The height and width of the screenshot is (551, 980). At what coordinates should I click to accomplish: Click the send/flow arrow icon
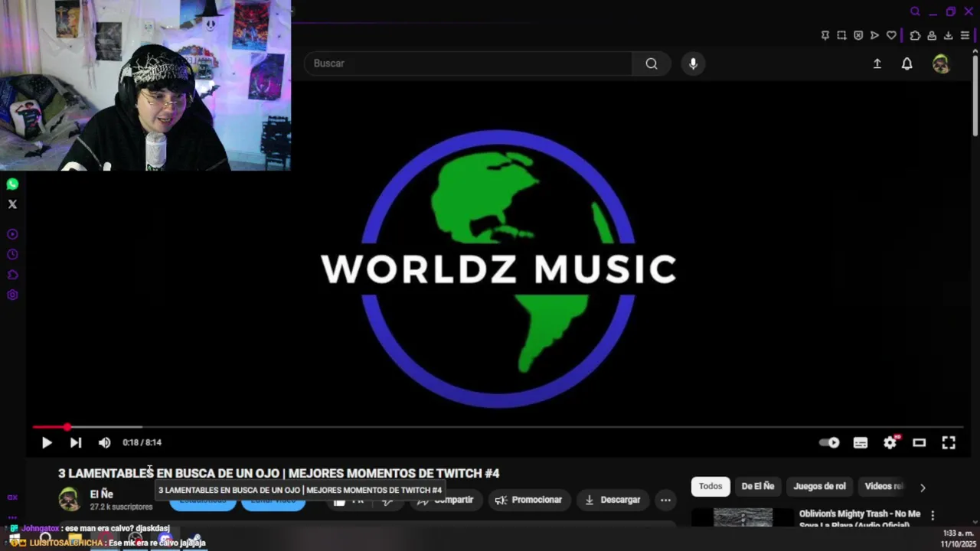pos(874,35)
